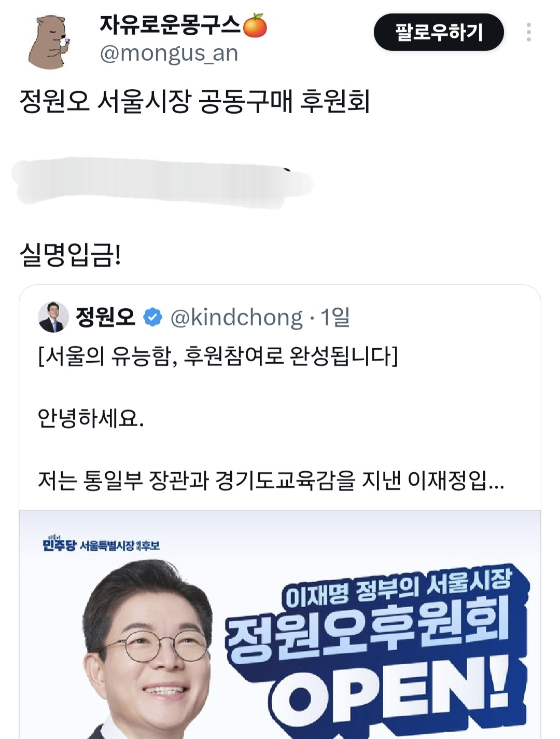560x739 pixels.
Task: Open the @kindchong handle in quoted tweet
Action: pyautogui.click(x=236, y=318)
